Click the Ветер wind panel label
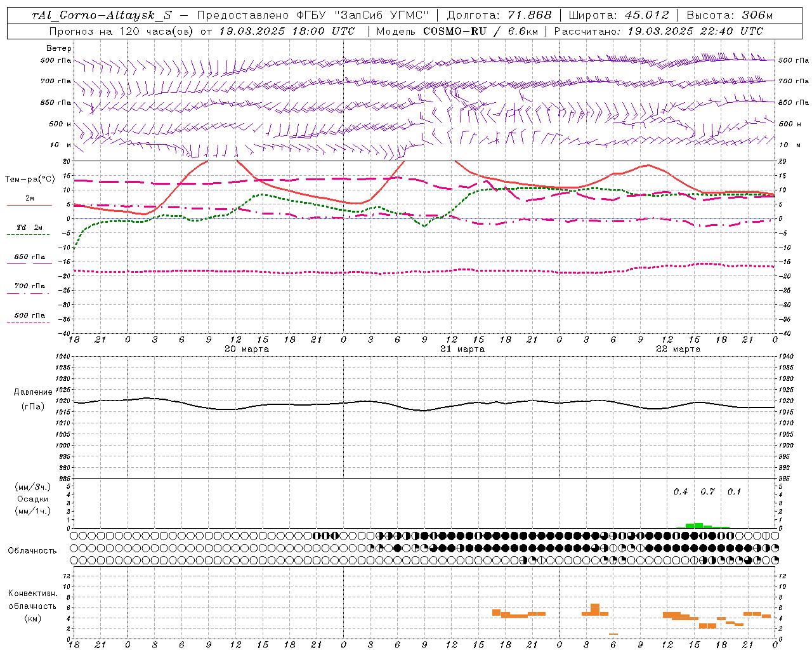The height and width of the screenshot is (650, 812). coord(59,48)
